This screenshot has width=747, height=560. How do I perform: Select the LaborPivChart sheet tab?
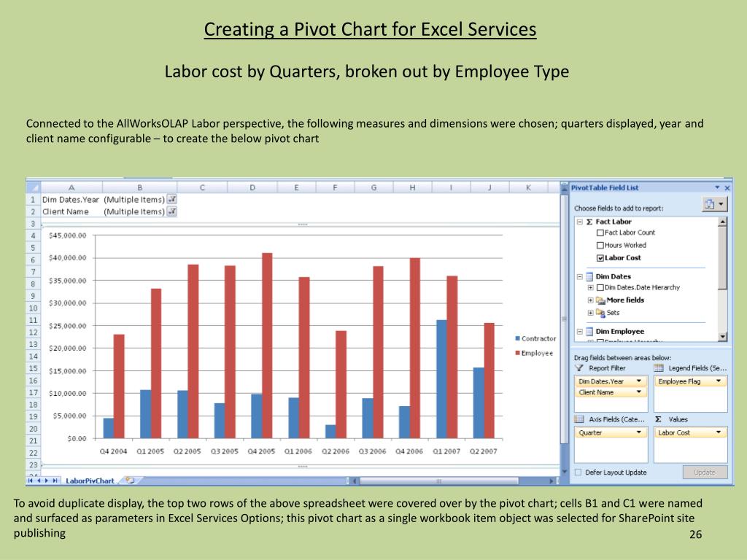point(90,481)
